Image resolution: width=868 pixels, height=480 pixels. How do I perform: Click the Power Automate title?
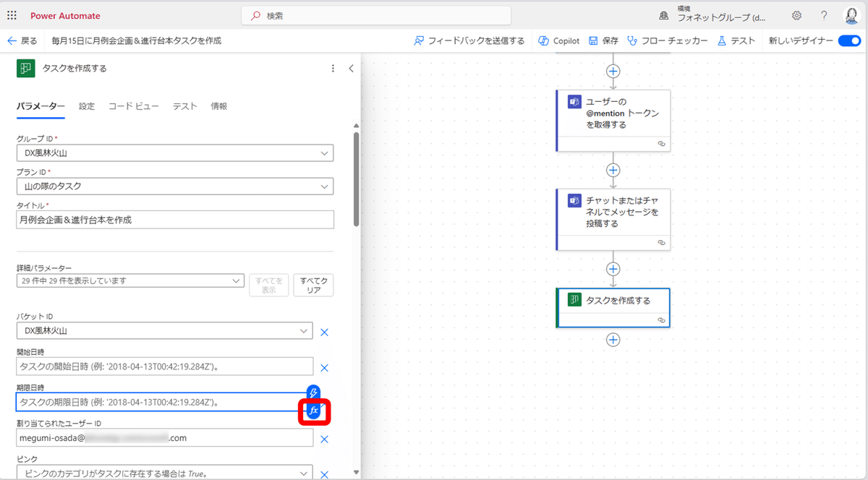pos(65,16)
